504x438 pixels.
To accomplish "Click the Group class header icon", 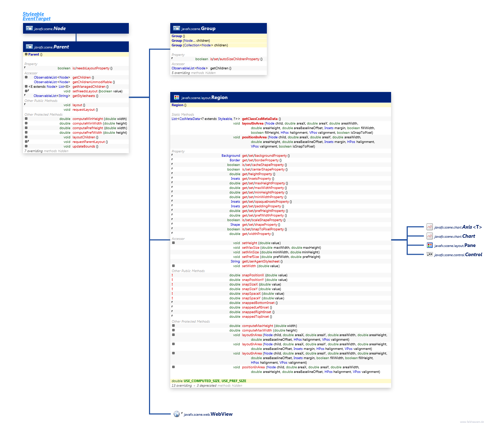I will coord(176,28).
